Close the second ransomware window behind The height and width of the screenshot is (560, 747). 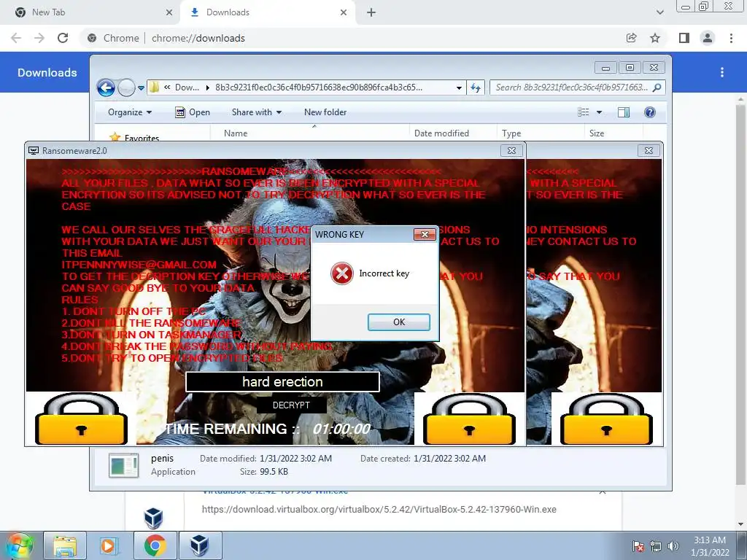tap(649, 150)
